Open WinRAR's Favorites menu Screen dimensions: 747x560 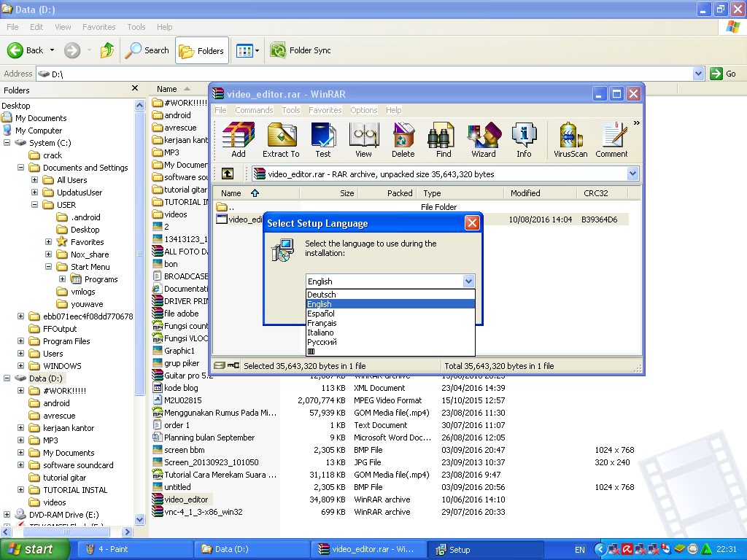(325, 110)
